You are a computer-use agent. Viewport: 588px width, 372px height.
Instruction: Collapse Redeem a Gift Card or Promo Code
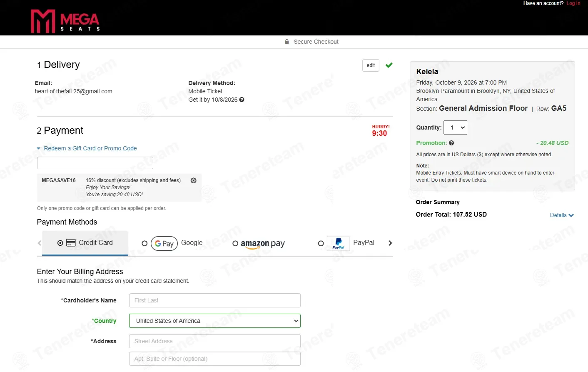click(87, 148)
